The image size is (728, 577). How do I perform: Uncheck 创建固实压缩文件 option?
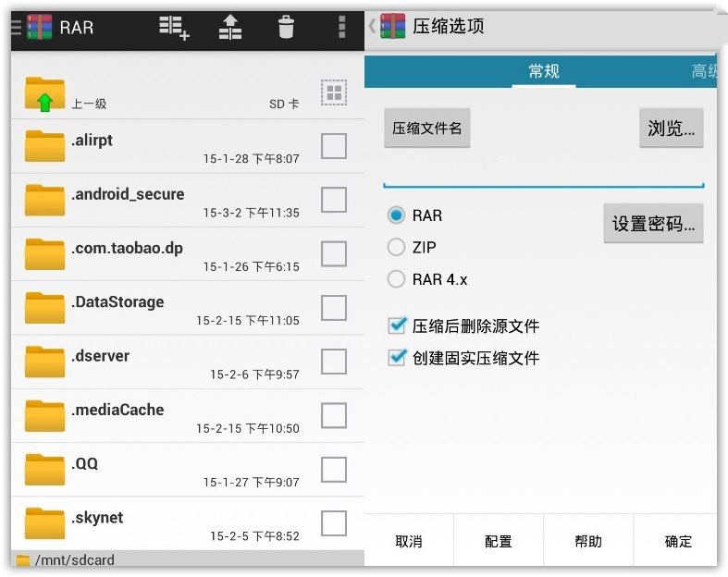pyautogui.click(x=397, y=358)
